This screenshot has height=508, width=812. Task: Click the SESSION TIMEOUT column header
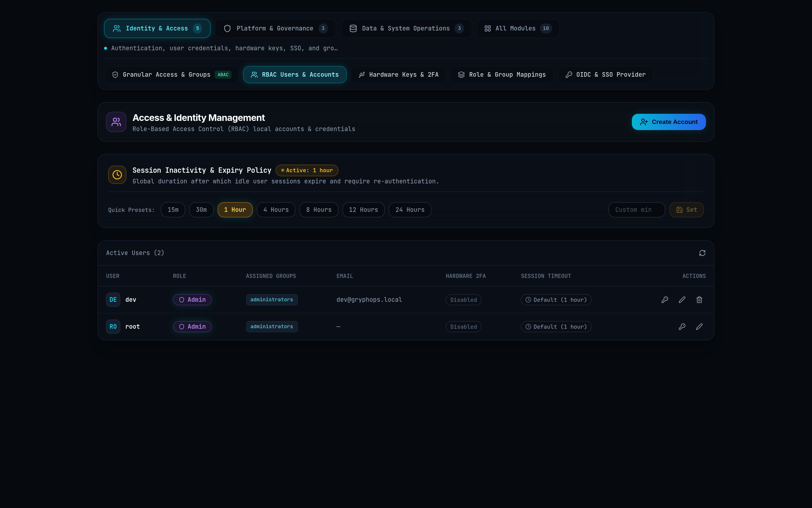click(546, 276)
